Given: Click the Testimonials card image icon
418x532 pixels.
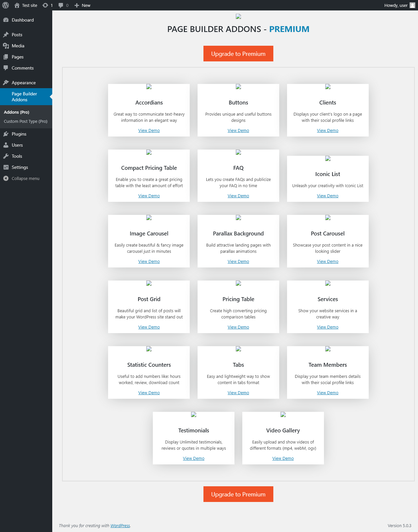Looking at the screenshot, I should click(x=194, y=414).
